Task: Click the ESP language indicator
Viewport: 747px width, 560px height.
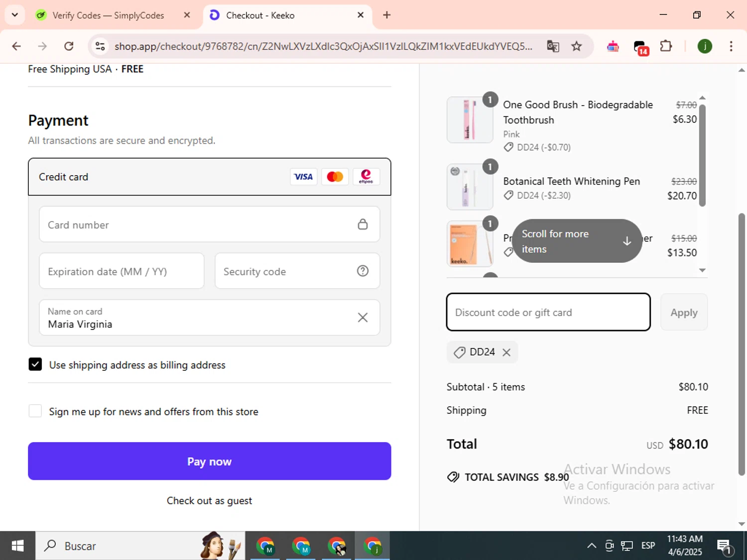Action: click(x=648, y=546)
